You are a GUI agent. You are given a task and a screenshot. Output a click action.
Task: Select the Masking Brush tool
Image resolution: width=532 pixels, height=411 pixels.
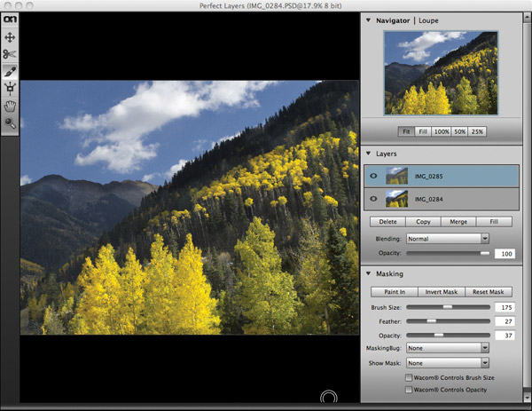[x=10, y=72]
